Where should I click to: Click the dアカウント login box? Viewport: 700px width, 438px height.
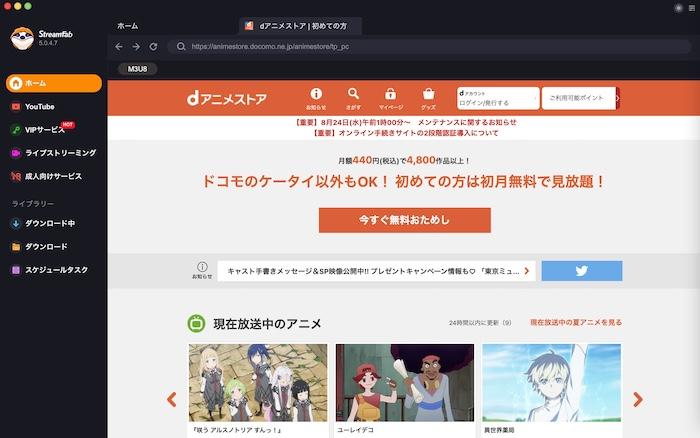click(x=498, y=98)
